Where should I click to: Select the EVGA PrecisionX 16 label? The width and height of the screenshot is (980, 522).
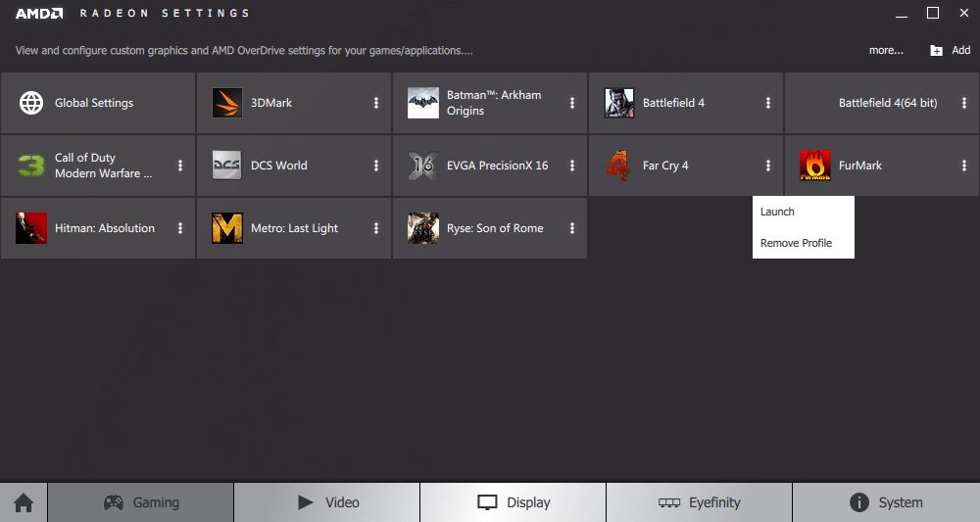click(x=497, y=166)
